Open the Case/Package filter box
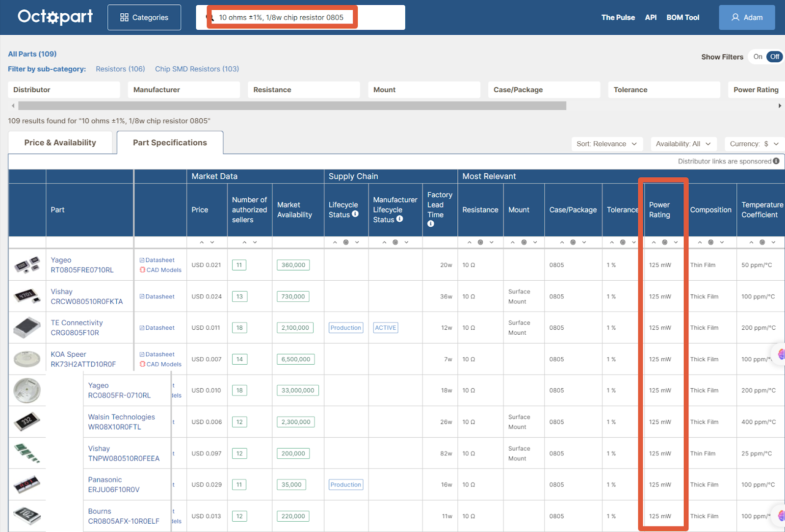 tap(544, 90)
